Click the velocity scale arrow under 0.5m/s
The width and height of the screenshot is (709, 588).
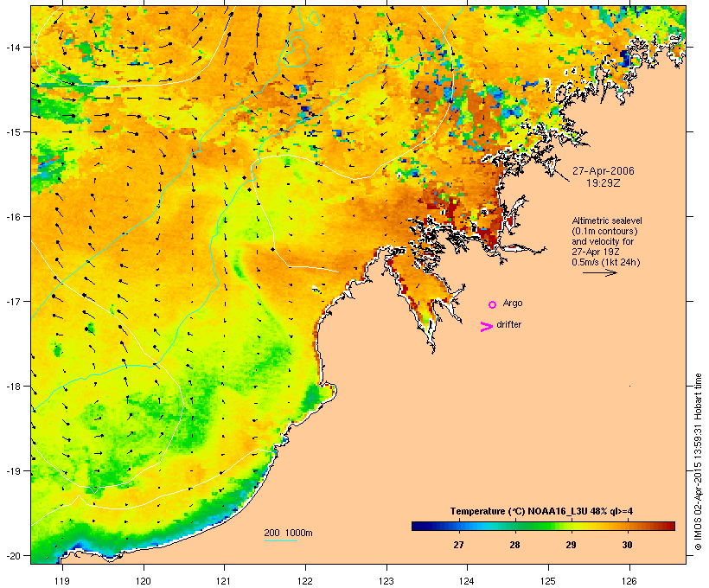pyautogui.click(x=599, y=272)
